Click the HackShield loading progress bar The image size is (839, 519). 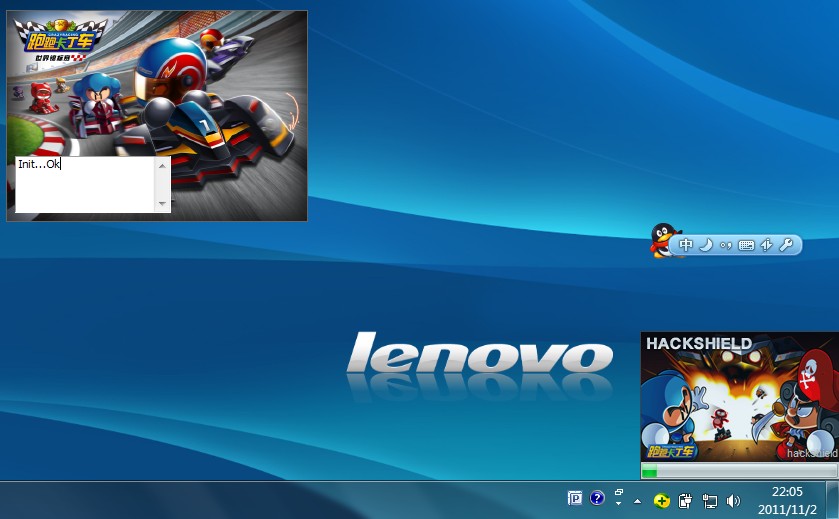739,471
